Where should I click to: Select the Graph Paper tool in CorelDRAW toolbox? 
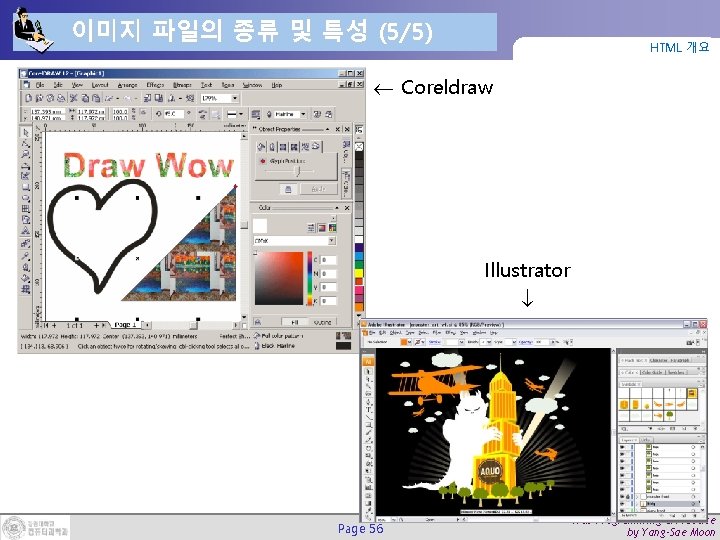26,209
